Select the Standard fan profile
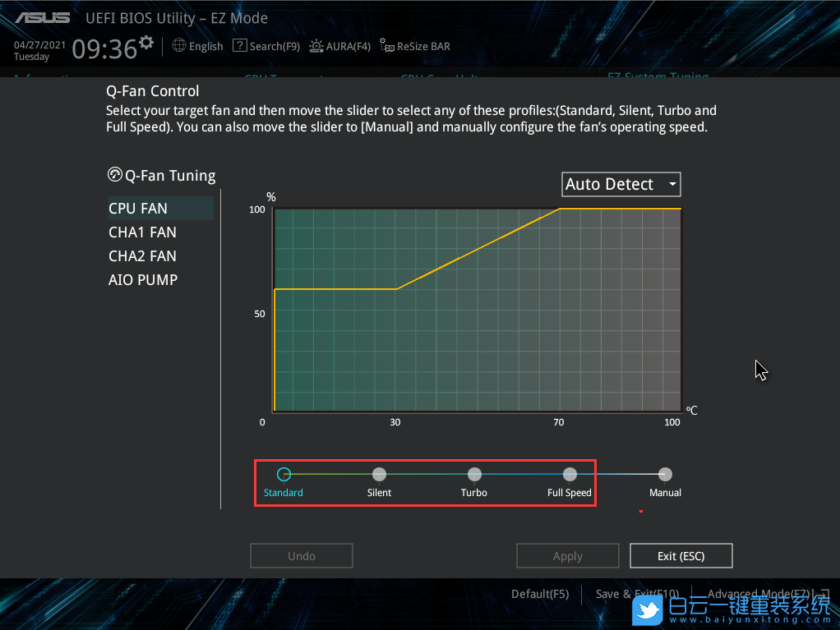 click(x=284, y=474)
